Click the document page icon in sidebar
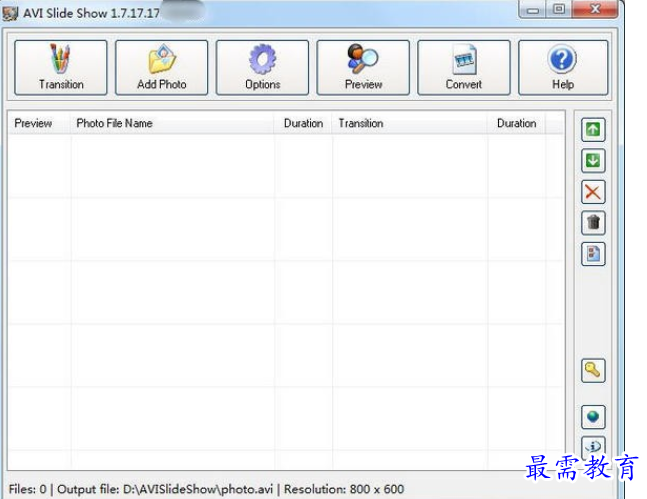The width and height of the screenshot is (647, 499). [593, 254]
